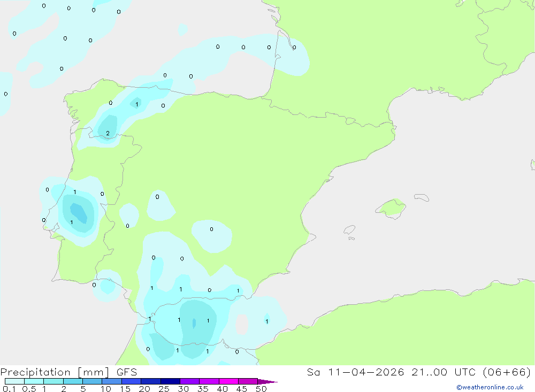
Task: Click the 15–20 mm legend swatch
Action: coord(132,381)
